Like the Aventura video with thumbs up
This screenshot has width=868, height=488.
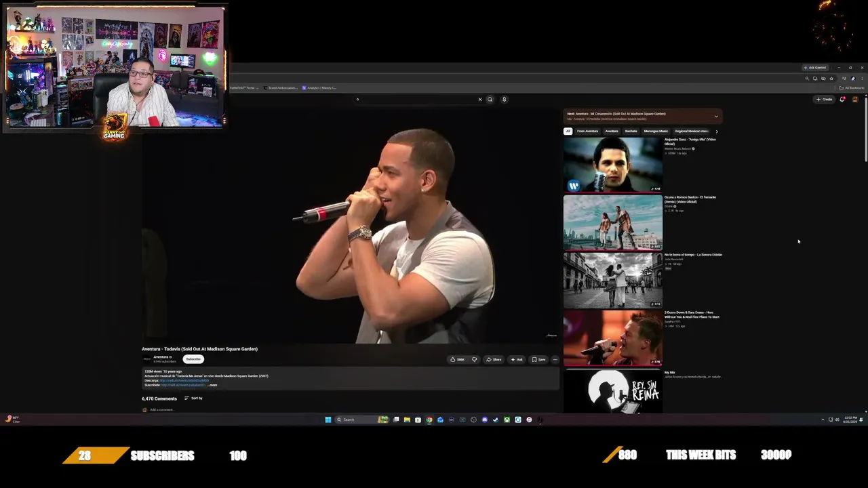click(x=458, y=359)
